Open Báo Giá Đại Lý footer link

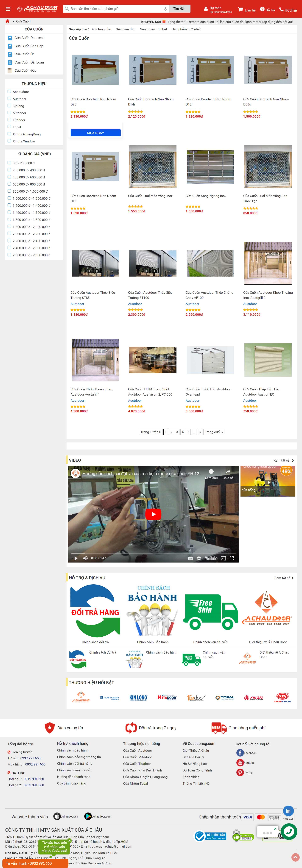coord(193,757)
